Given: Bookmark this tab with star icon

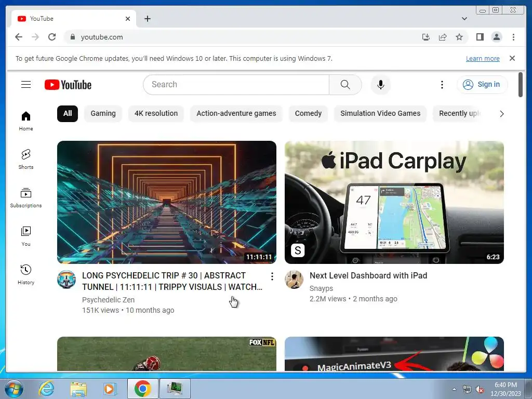Looking at the screenshot, I should 459,37.
